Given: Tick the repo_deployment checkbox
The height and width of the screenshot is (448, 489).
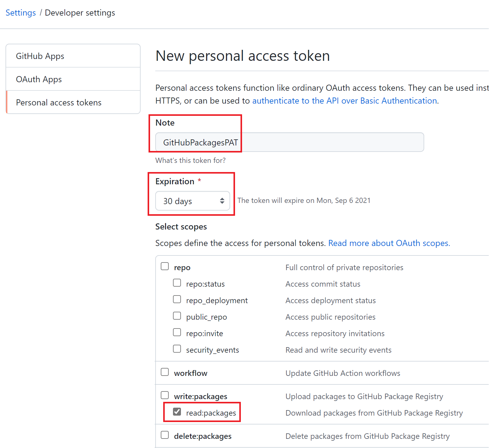Looking at the screenshot, I should (x=177, y=299).
